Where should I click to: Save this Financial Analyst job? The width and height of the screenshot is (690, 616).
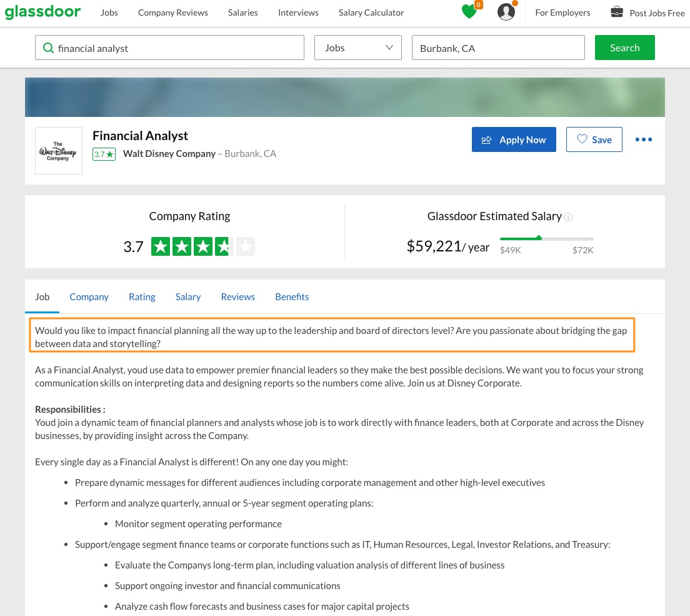pos(594,139)
